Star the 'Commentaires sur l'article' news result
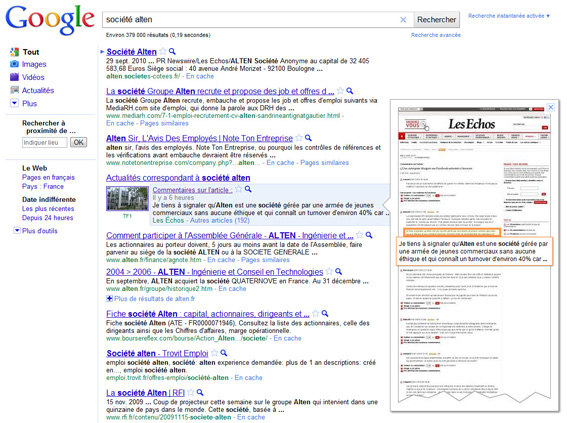Image resolution: width=567 pixels, height=423 pixels. [239, 189]
